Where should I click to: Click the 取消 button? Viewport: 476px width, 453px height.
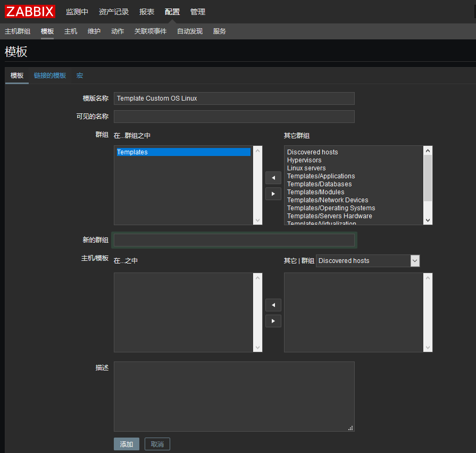point(157,444)
